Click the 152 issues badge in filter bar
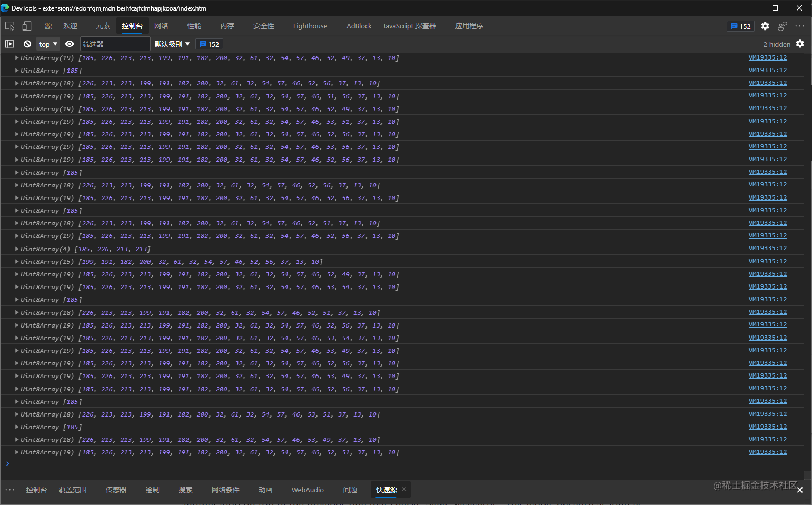This screenshot has height=505, width=812. [x=210, y=44]
